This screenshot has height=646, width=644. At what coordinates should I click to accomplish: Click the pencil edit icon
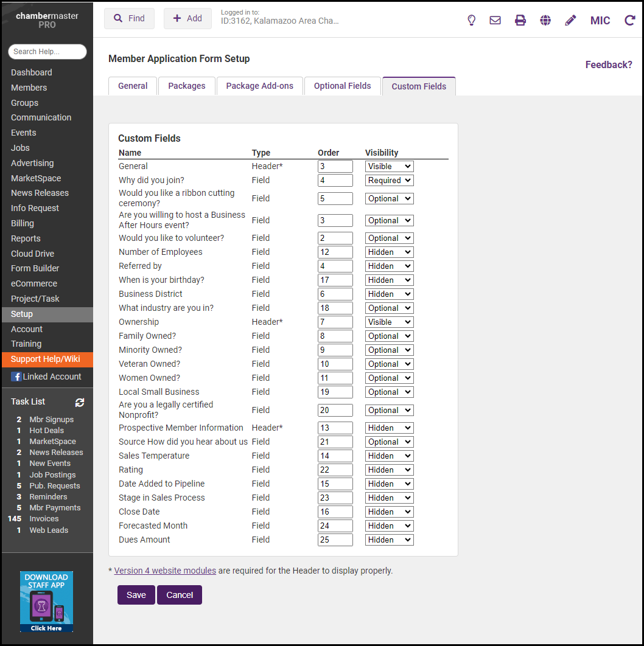pos(570,20)
